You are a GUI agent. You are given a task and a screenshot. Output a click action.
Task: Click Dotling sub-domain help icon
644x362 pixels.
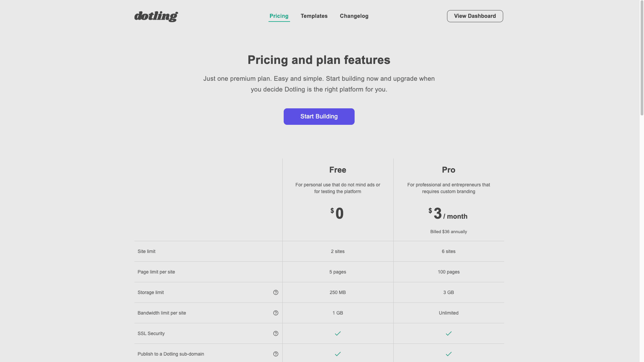pos(276,354)
